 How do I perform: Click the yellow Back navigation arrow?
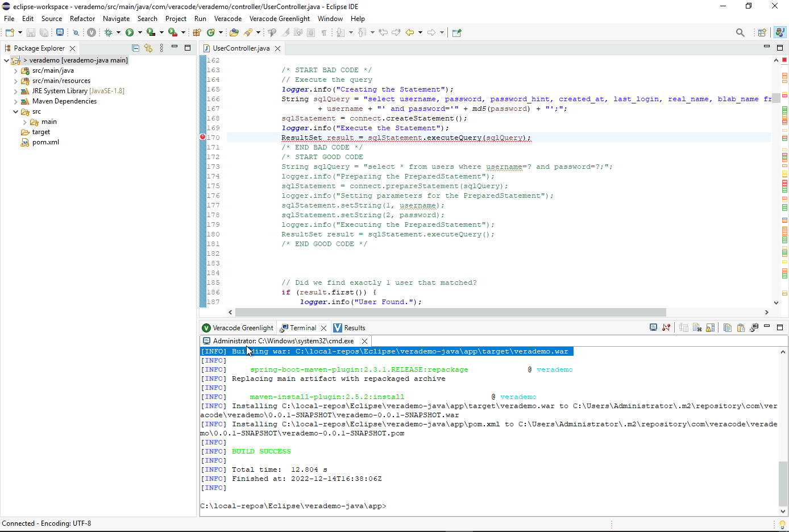(410, 32)
